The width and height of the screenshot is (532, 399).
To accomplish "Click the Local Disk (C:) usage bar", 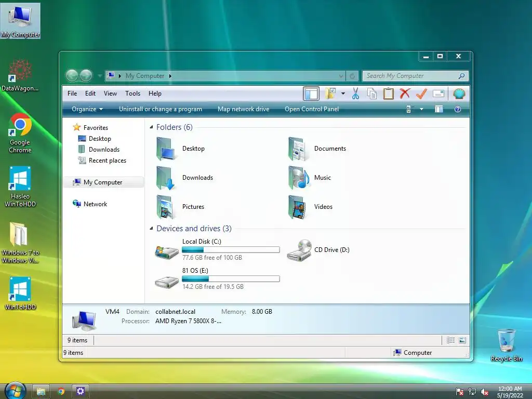I will click(231, 250).
